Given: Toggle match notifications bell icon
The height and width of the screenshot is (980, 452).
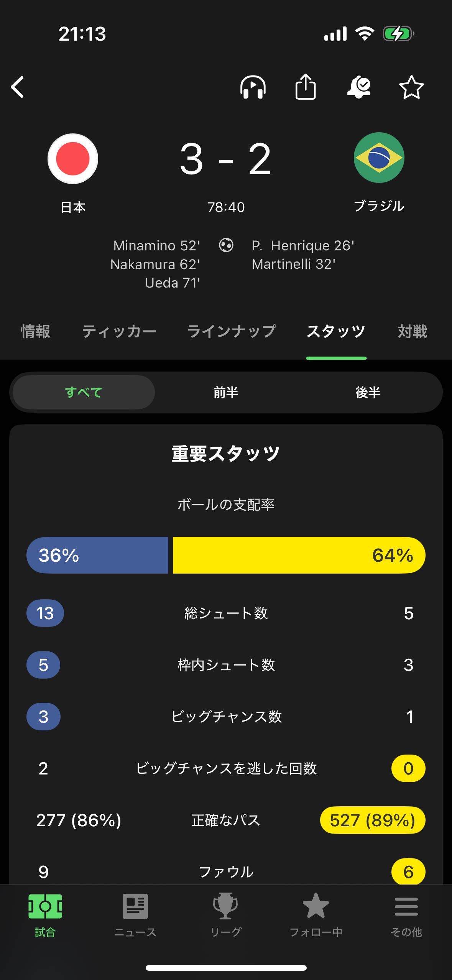Looking at the screenshot, I should [x=359, y=87].
